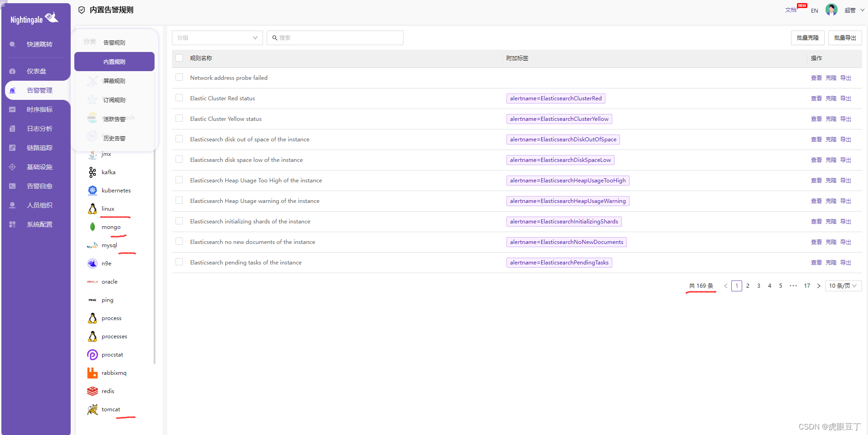The image size is (868, 435).
Task: Open the 10 条/页 page size dropdown
Action: pos(843,286)
